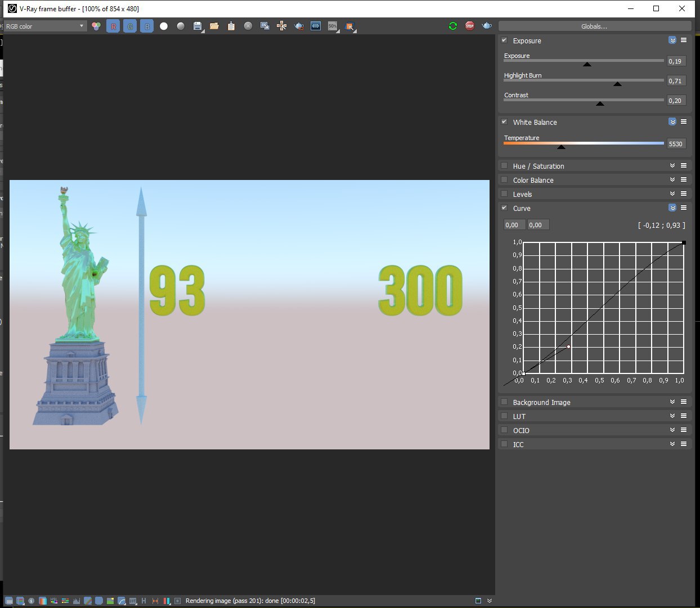Enable the Levels correction checkbox

(x=504, y=194)
